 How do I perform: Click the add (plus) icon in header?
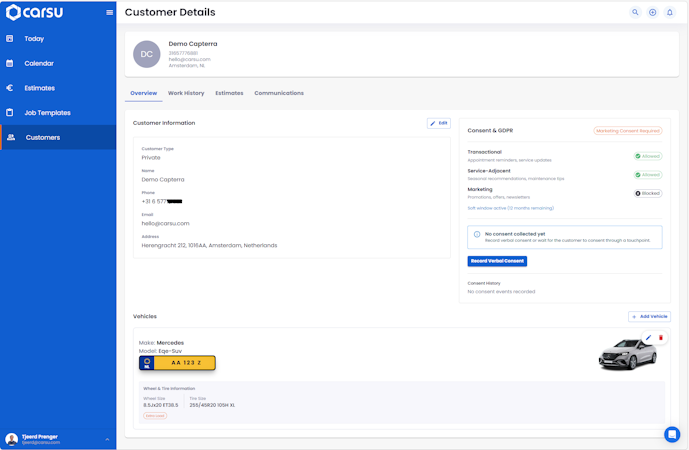pyautogui.click(x=652, y=12)
